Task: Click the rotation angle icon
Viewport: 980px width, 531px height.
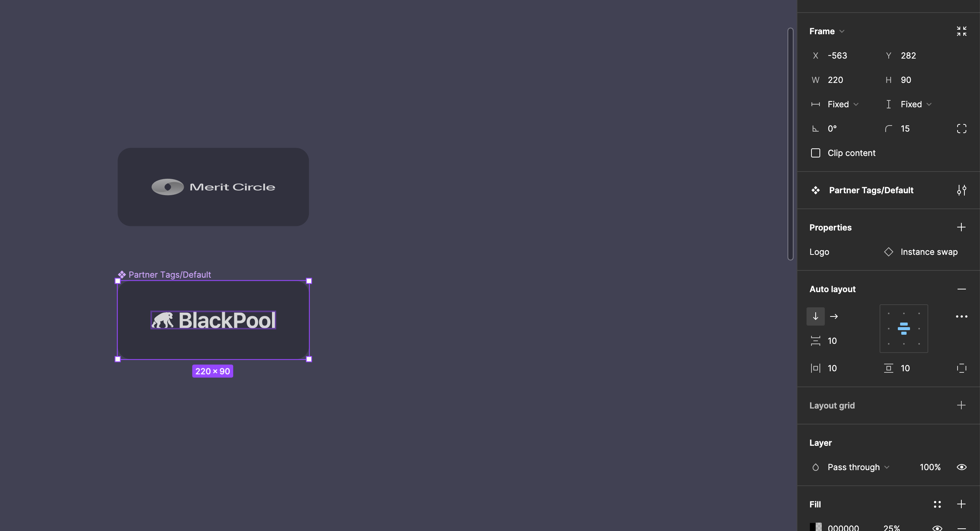Action: point(815,129)
